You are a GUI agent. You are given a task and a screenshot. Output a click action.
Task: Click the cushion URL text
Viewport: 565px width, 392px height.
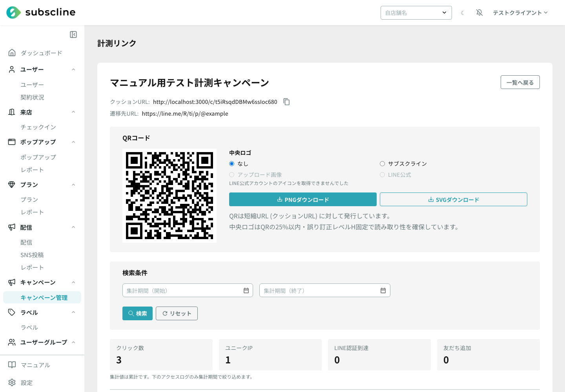[x=215, y=102]
